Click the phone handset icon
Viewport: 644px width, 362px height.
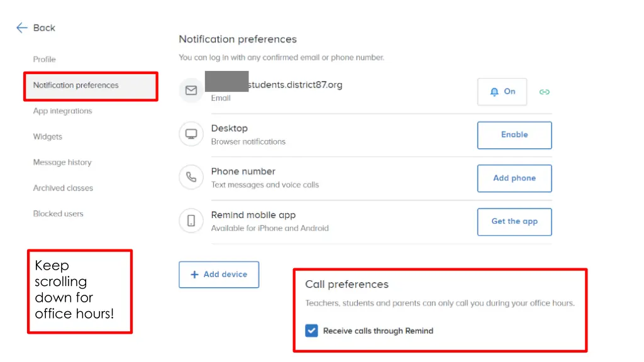pos(191,178)
